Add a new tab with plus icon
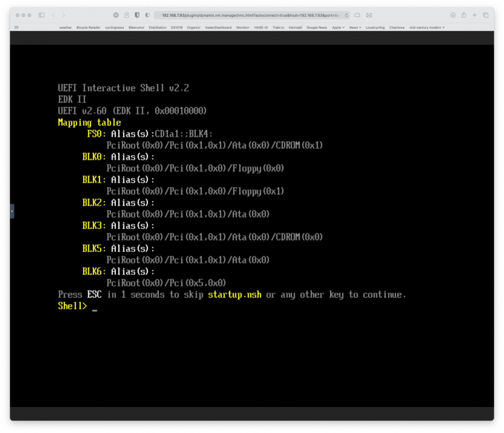 [475, 15]
